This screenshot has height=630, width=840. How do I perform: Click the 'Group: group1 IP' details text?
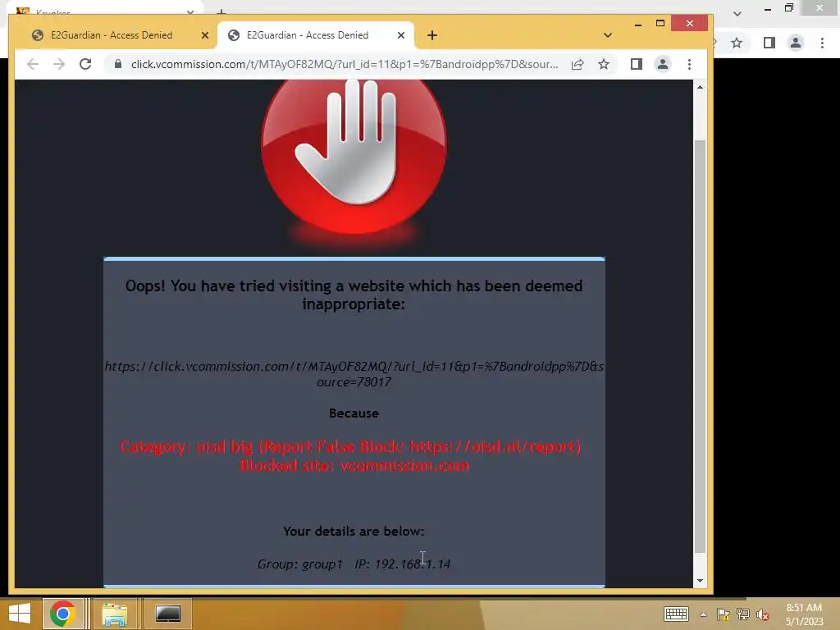coord(354,564)
